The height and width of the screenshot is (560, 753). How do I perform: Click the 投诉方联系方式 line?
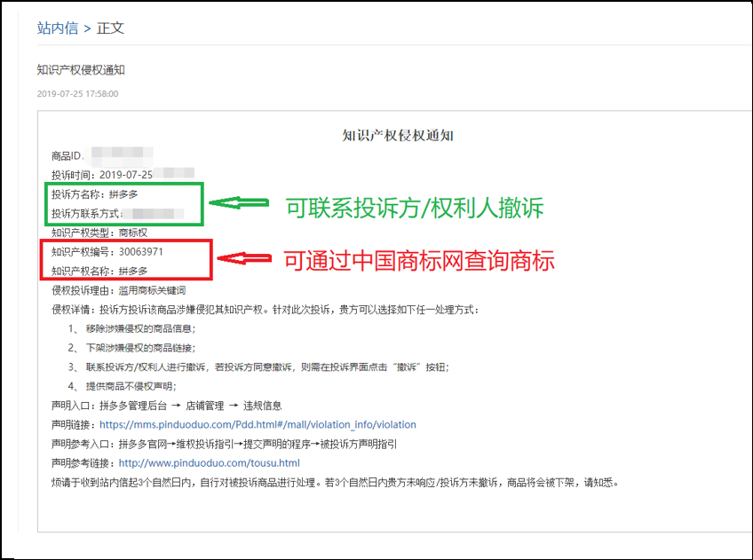tap(117, 214)
